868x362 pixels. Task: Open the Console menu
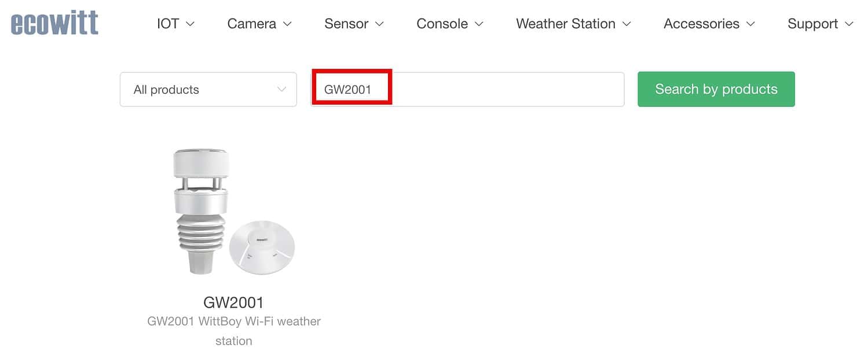(x=478, y=24)
